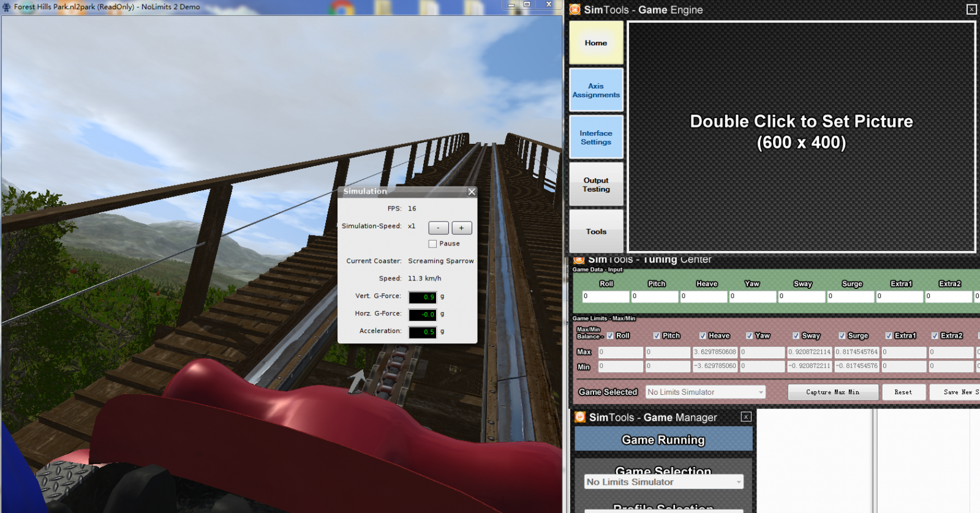980x513 pixels.
Task: Click the Acceleration value display
Action: click(423, 332)
